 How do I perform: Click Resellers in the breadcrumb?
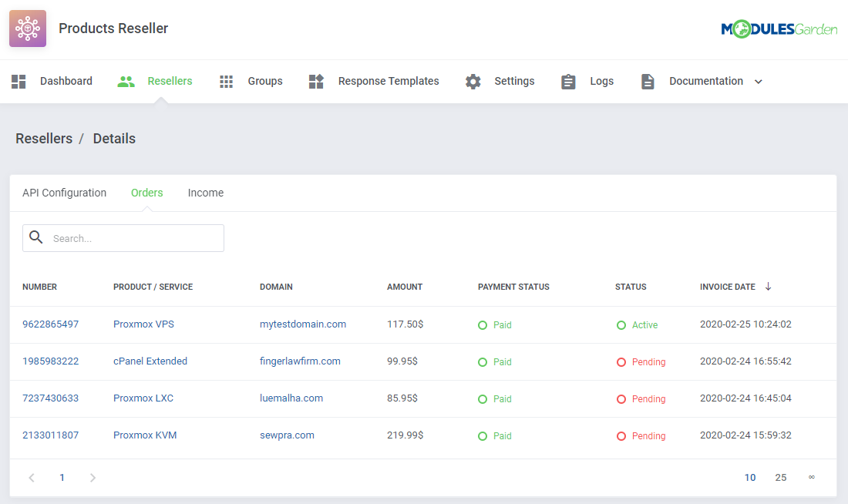tap(44, 139)
